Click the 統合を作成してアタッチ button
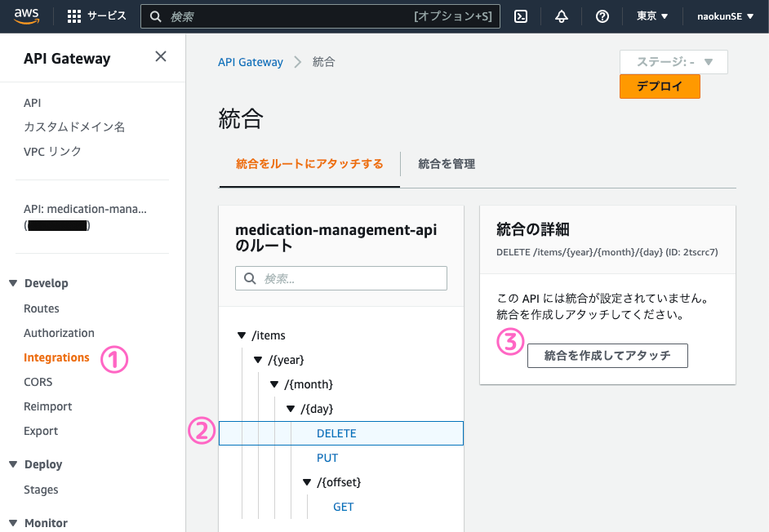 point(607,356)
